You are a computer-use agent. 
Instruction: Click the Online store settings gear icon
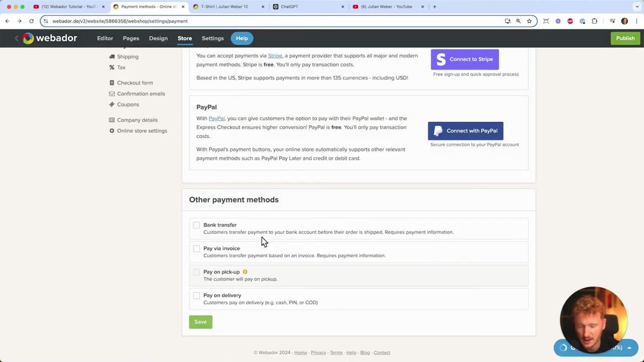[x=112, y=131]
